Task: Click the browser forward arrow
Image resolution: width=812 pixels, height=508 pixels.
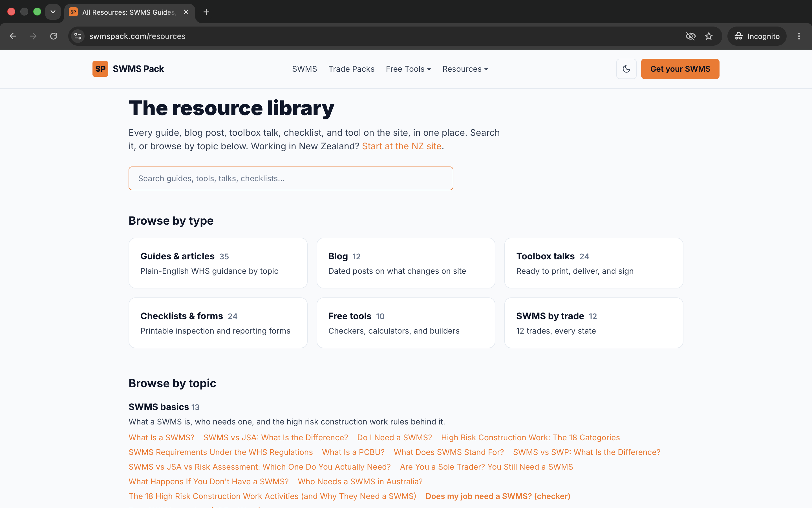Action: [x=33, y=36]
